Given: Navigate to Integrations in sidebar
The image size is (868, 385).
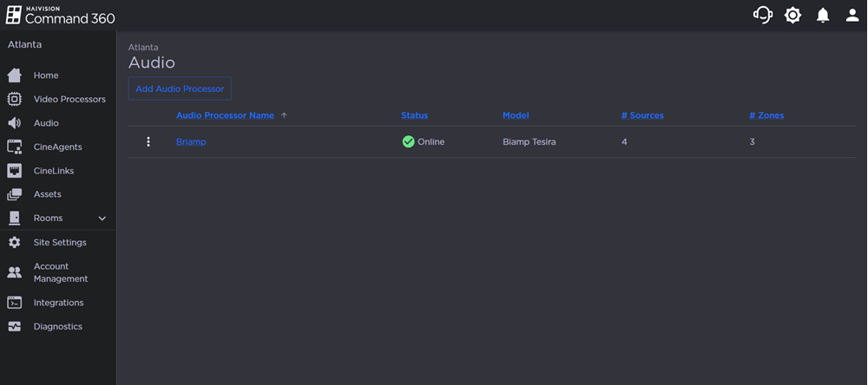Looking at the screenshot, I should coord(58,303).
